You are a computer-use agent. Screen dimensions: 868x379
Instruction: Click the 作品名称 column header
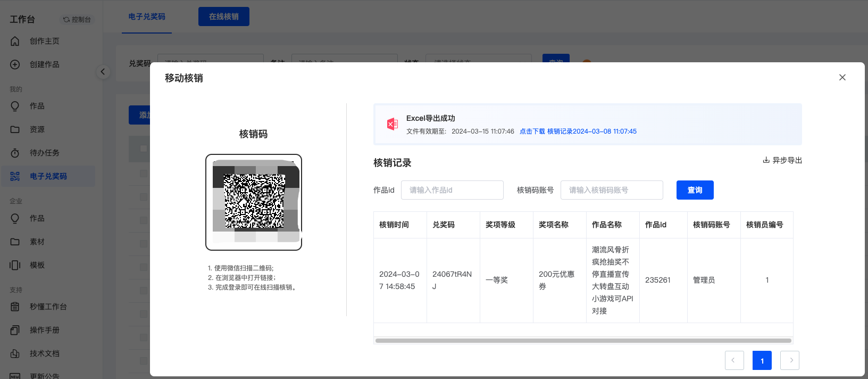pos(613,225)
